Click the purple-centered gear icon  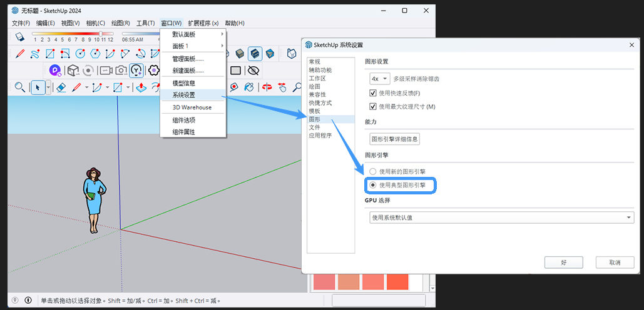coord(153,71)
